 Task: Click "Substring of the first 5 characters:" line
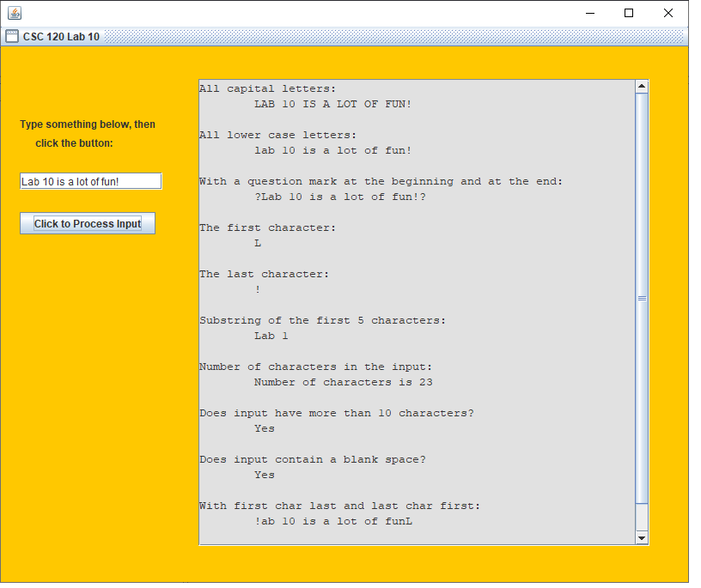(322, 320)
